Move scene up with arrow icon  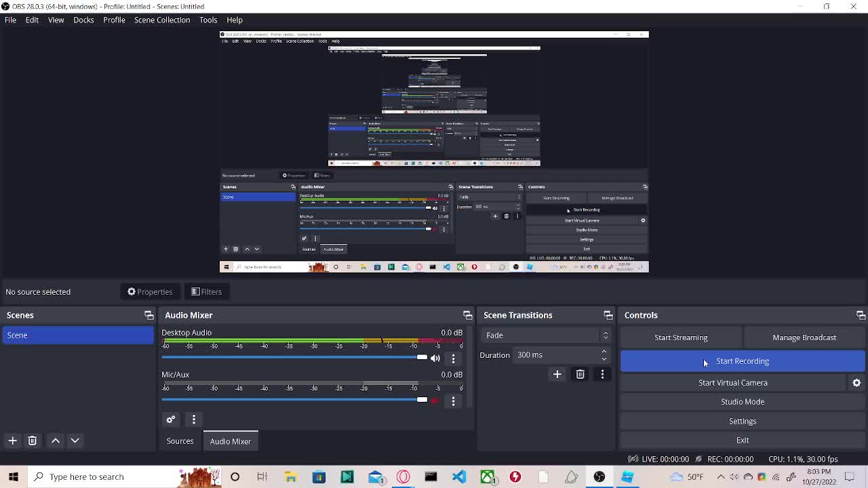(56, 441)
